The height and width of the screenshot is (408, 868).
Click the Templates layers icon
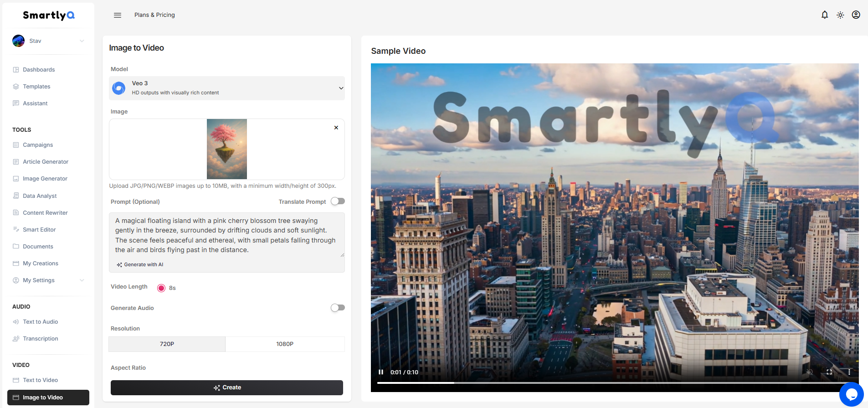16,87
